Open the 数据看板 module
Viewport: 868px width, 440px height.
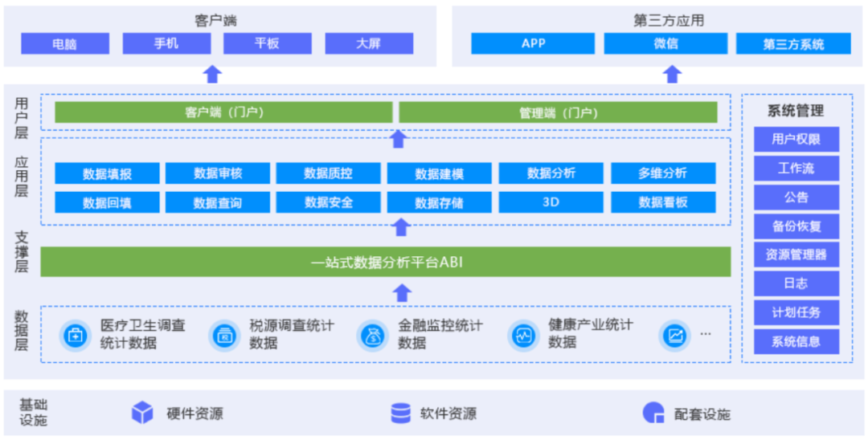click(663, 202)
